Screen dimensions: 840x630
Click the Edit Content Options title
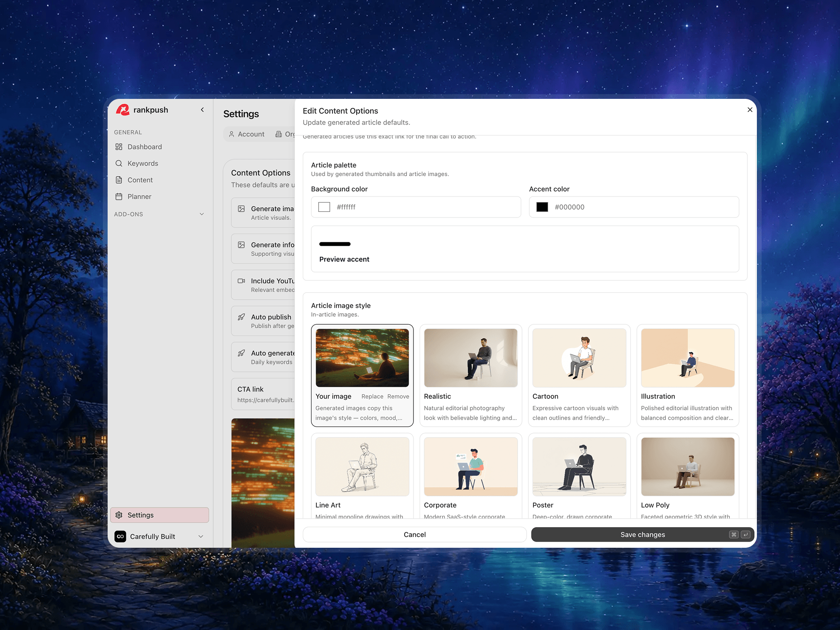(340, 111)
